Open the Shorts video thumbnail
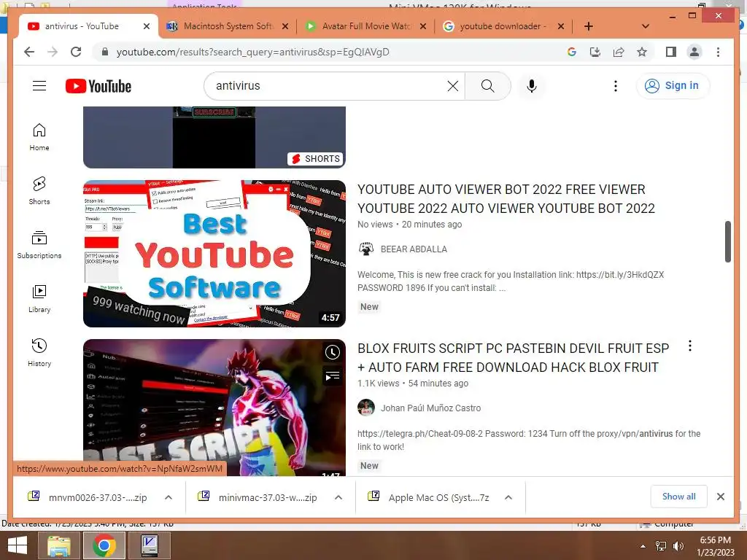The height and width of the screenshot is (560, 747). (214, 137)
